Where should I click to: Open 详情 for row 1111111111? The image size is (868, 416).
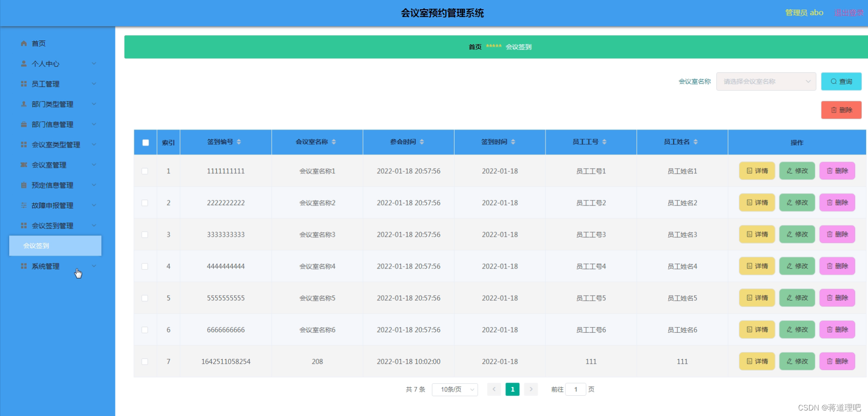tap(757, 171)
